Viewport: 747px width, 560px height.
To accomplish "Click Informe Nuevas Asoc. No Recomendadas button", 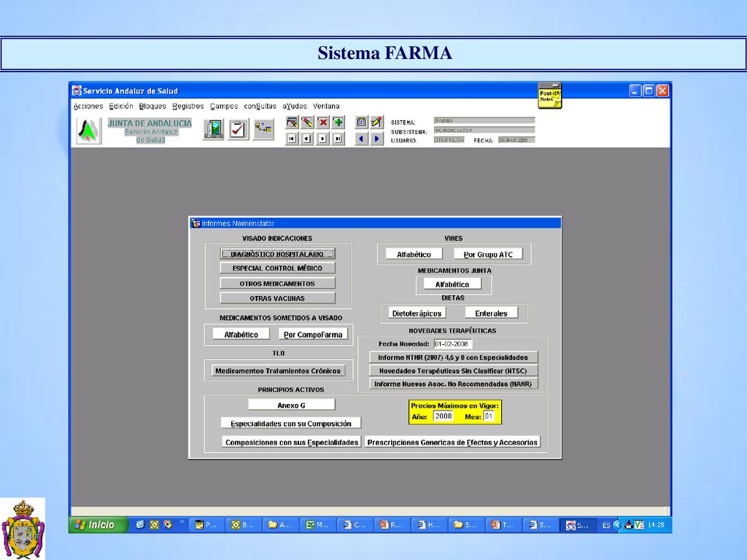I will coord(453,384).
